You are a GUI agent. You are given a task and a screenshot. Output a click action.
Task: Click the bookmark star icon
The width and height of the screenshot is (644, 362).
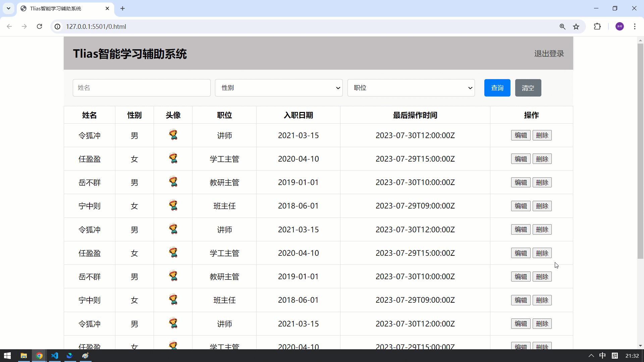click(x=576, y=26)
